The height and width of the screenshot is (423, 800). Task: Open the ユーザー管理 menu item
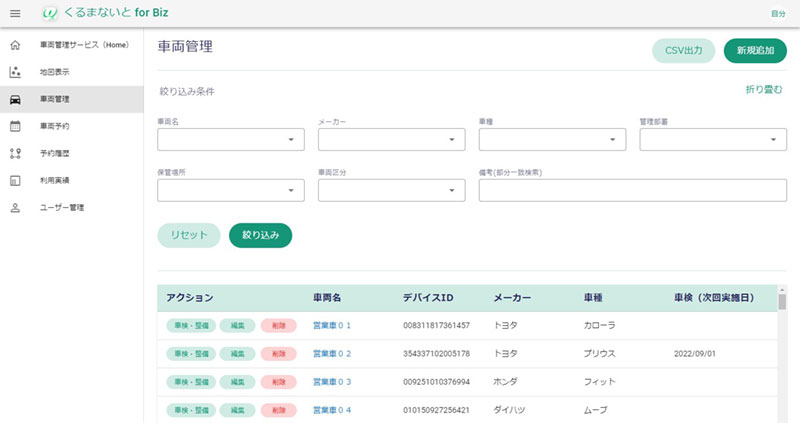71,207
